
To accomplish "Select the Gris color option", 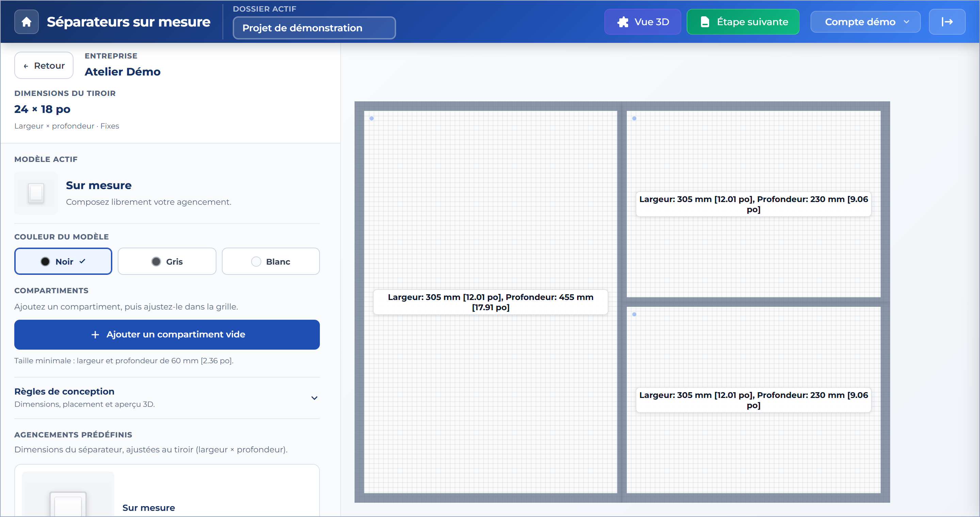I will tap(167, 261).
